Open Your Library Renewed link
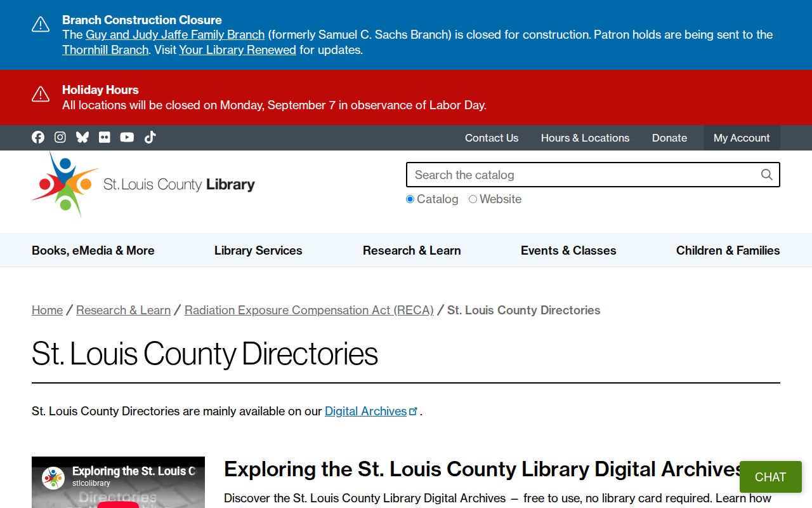This screenshot has height=508, width=812. pyautogui.click(x=237, y=50)
